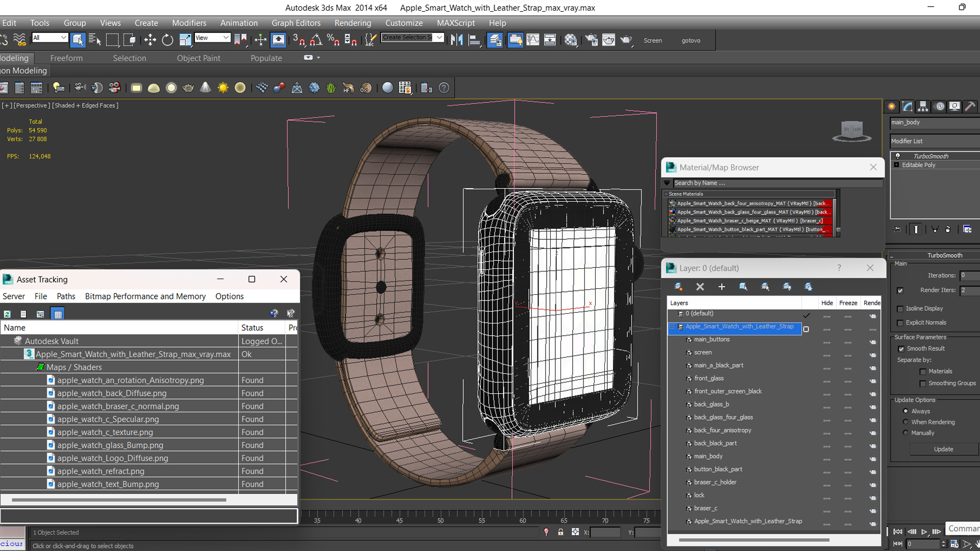Toggle Render Iters checkbox
The image size is (980, 551).
pos(900,290)
